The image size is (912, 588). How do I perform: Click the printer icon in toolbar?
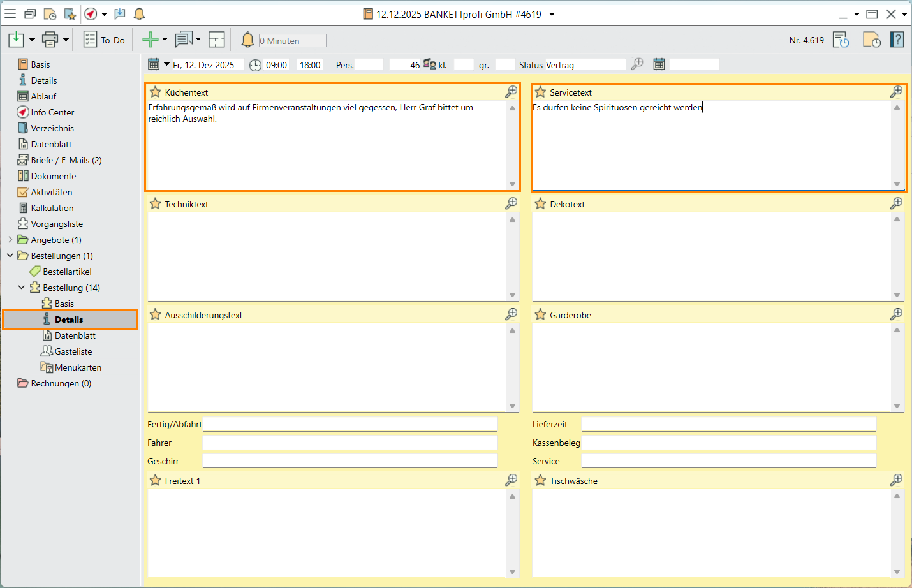click(x=50, y=40)
